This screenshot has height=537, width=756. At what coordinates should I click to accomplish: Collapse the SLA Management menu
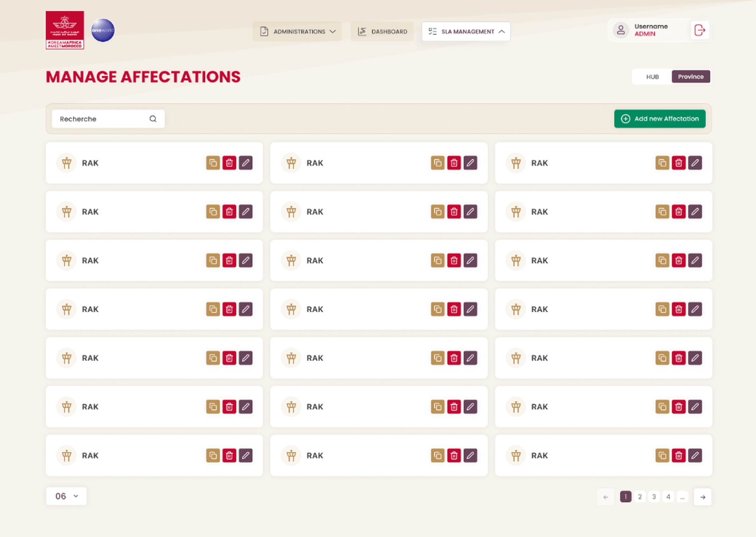(466, 31)
